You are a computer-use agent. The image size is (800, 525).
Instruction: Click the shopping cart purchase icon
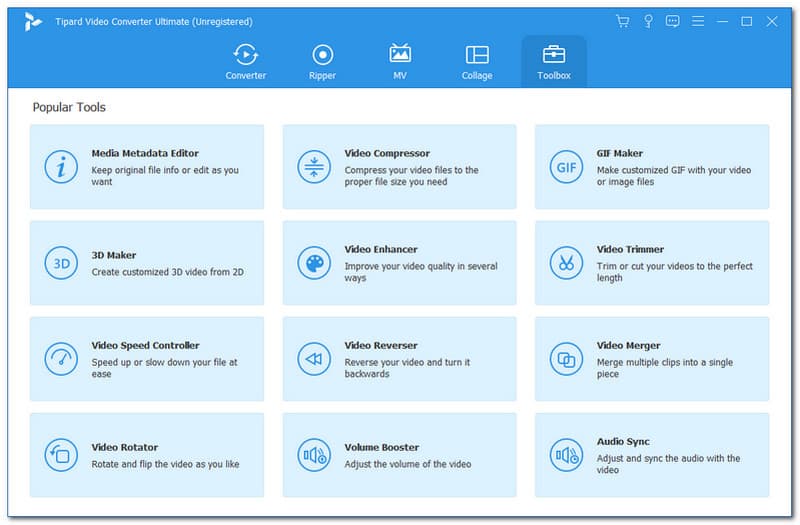click(x=622, y=21)
